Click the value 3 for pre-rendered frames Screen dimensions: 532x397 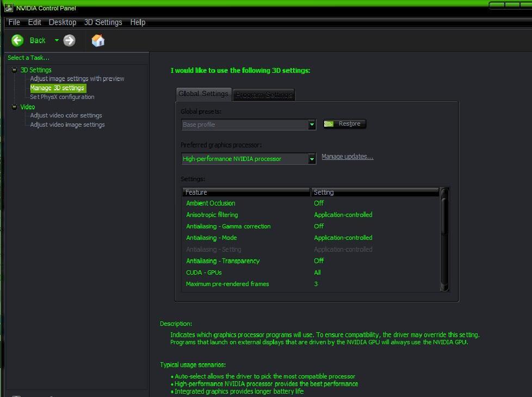(x=316, y=284)
